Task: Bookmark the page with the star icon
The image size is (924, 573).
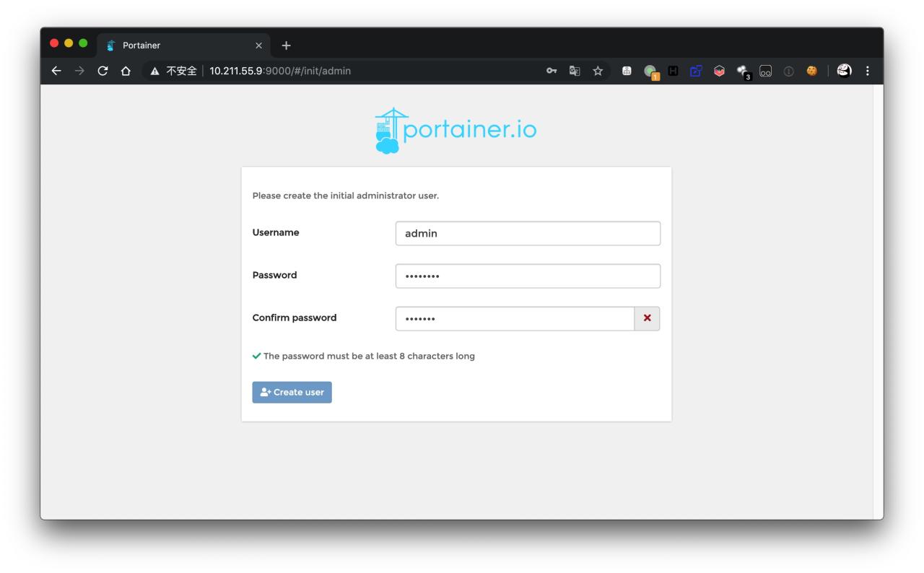Action: click(x=598, y=71)
